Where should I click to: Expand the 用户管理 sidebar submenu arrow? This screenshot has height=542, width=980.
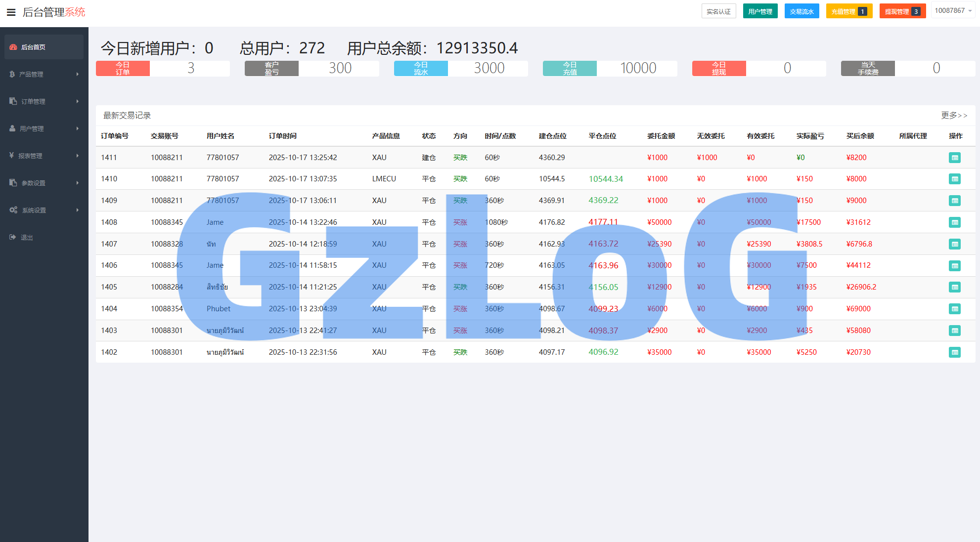tap(78, 128)
